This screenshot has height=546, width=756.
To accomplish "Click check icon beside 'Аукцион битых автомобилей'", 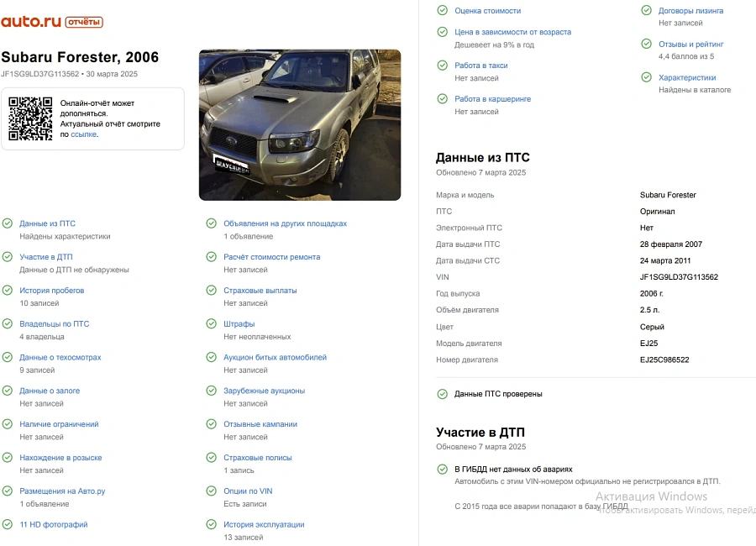I will coord(211,357).
